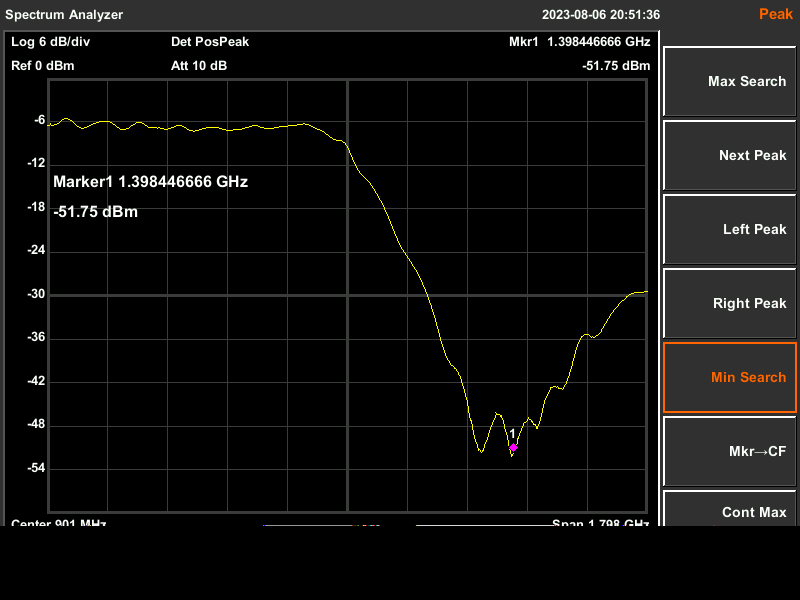Click the Mkr1 1.398446666 GHz readout at top right
This screenshot has height=600, width=800.
(x=580, y=42)
